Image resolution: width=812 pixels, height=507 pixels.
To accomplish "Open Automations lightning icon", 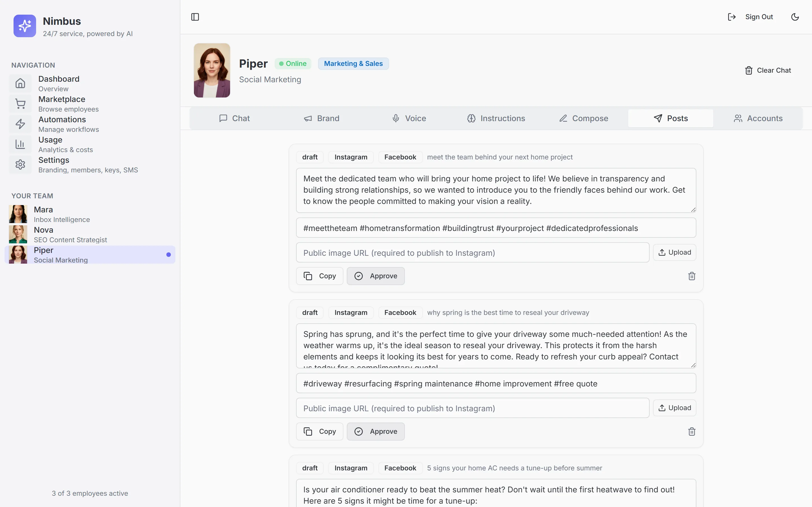I will click(x=20, y=124).
